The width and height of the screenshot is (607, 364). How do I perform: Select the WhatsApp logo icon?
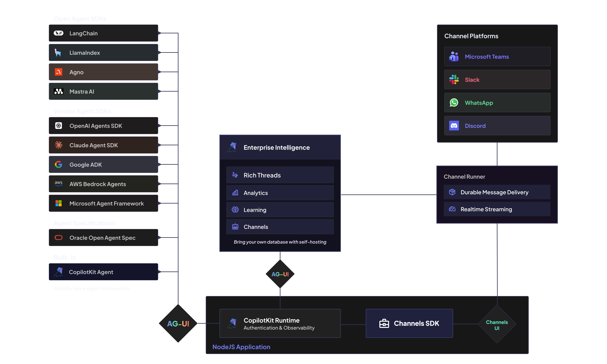[454, 103]
